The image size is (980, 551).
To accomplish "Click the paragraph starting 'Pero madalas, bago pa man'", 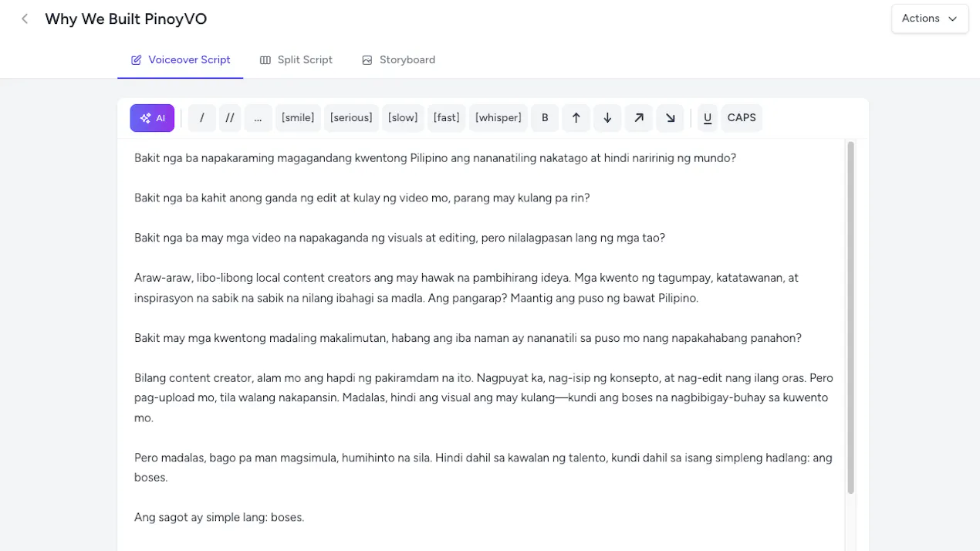I will tap(483, 468).
